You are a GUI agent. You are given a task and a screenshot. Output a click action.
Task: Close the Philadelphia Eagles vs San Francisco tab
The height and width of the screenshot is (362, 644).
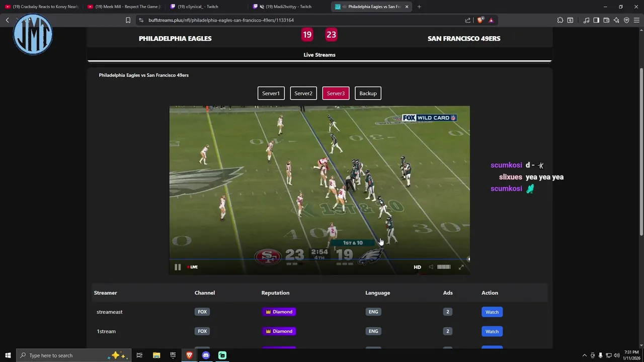407,7
